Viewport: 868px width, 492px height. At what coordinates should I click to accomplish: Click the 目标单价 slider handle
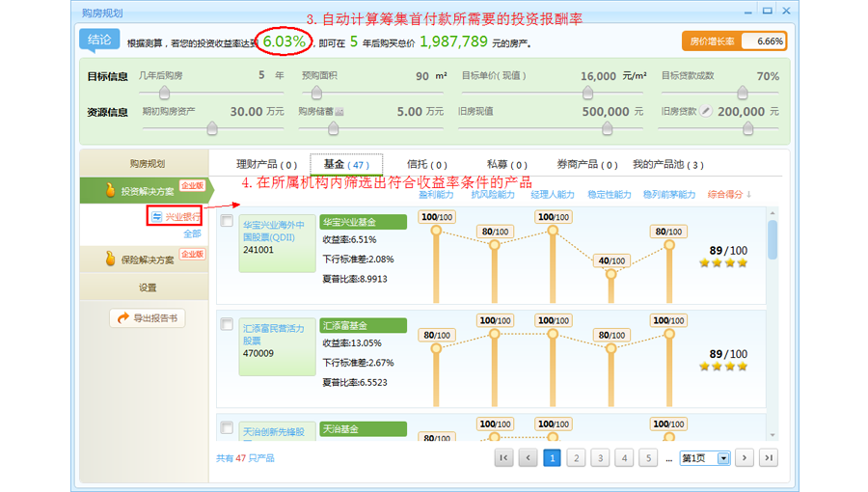[587, 94]
